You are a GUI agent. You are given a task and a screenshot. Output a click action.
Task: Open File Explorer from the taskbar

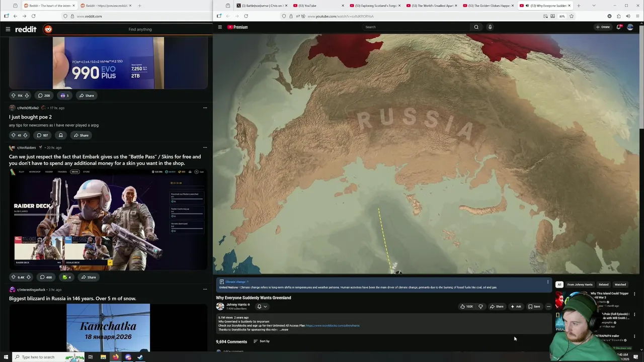(x=103, y=357)
